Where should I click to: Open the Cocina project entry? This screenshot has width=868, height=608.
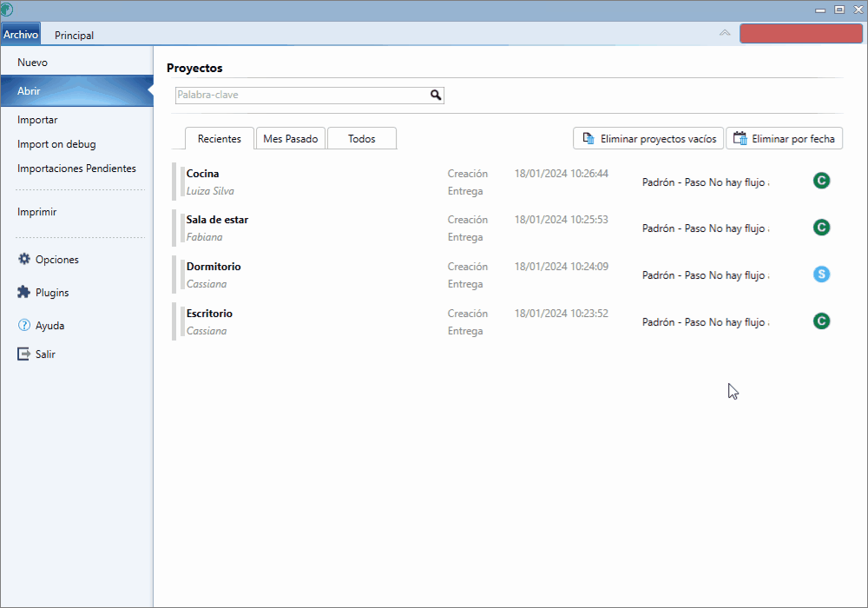(x=203, y=174)
